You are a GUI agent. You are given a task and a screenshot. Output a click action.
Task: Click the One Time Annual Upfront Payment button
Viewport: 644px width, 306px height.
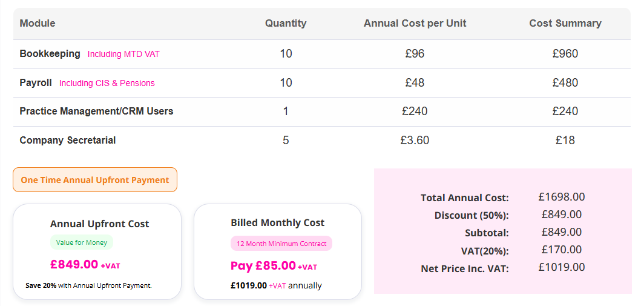pyautogui.click(x=95, y=180)
